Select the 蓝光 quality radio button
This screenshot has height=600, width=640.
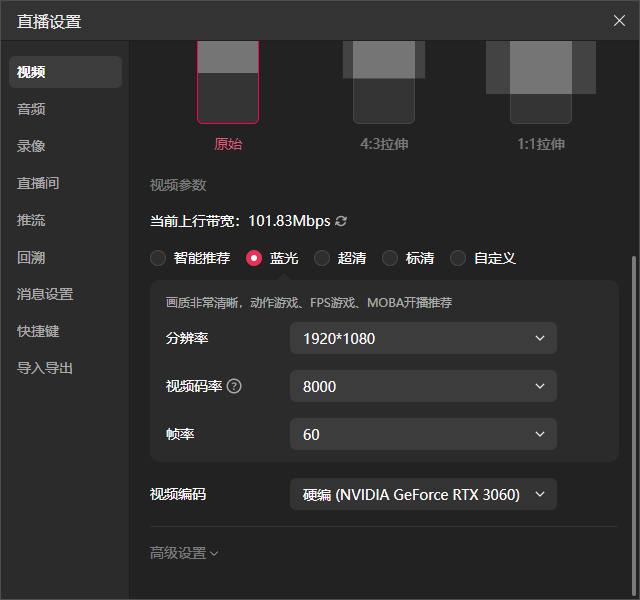(x=254, y=258)
